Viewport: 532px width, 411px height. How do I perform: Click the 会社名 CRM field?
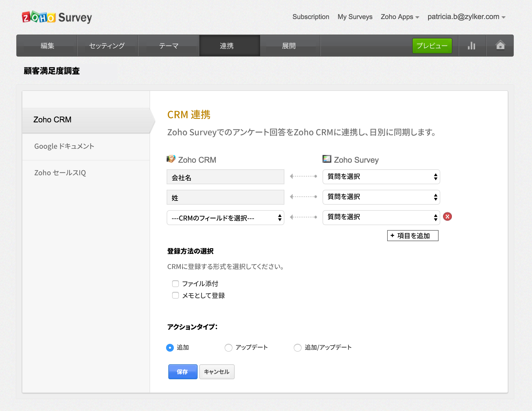[x=225, y=177]
